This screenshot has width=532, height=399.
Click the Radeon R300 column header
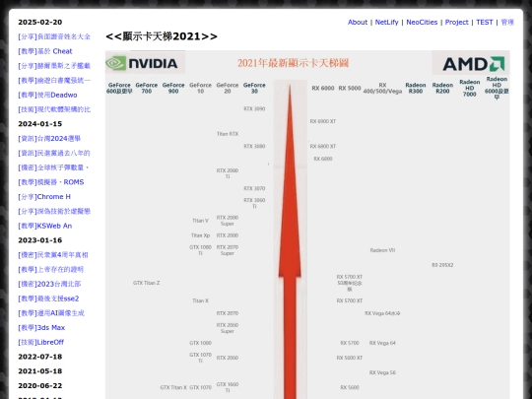(x=416, y=88)
